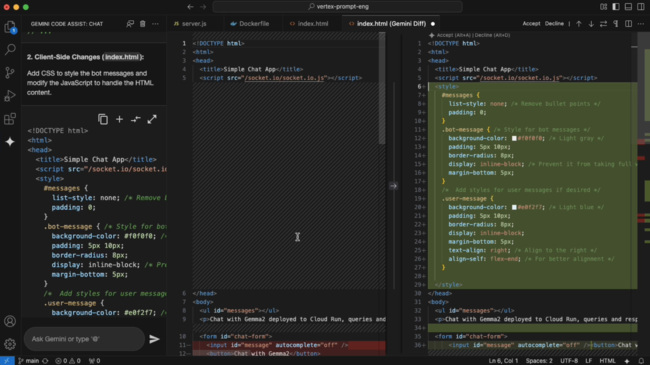Viewport: 650px width, 365px height.
Task: Open the Source Control view
Action: tap(10, 73)
